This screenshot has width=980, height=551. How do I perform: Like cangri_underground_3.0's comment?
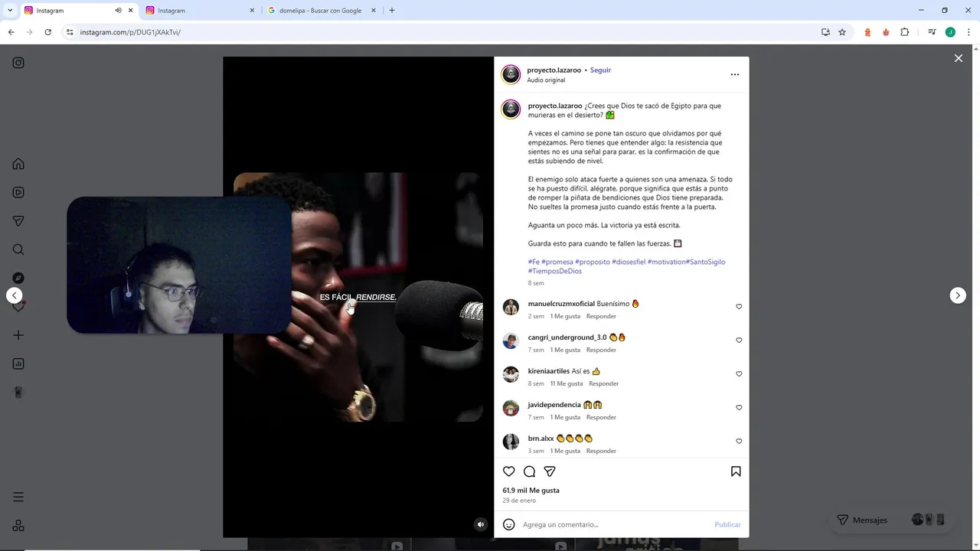[x=739, y=340]
